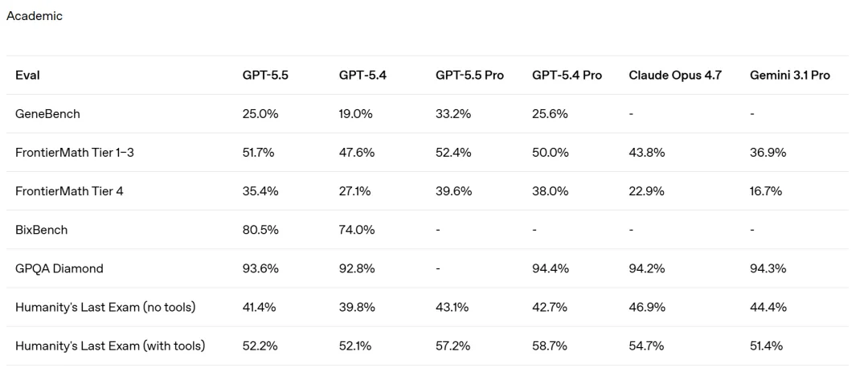Select the GeneBench row label
Image resolution: width=868 pixels, height=376 pixels.
coord(47,114)
